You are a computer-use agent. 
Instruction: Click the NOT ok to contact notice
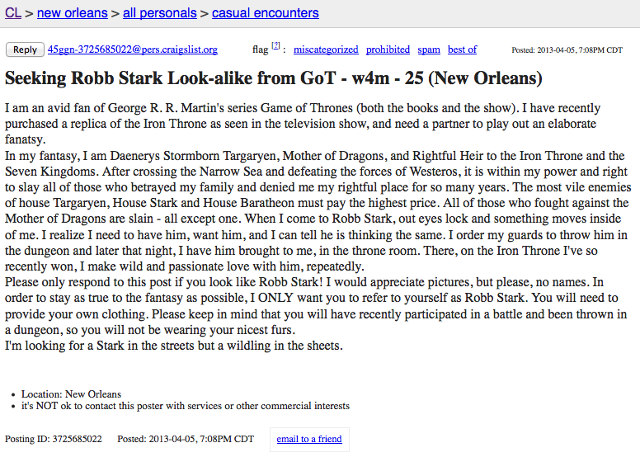coord(184,406)
